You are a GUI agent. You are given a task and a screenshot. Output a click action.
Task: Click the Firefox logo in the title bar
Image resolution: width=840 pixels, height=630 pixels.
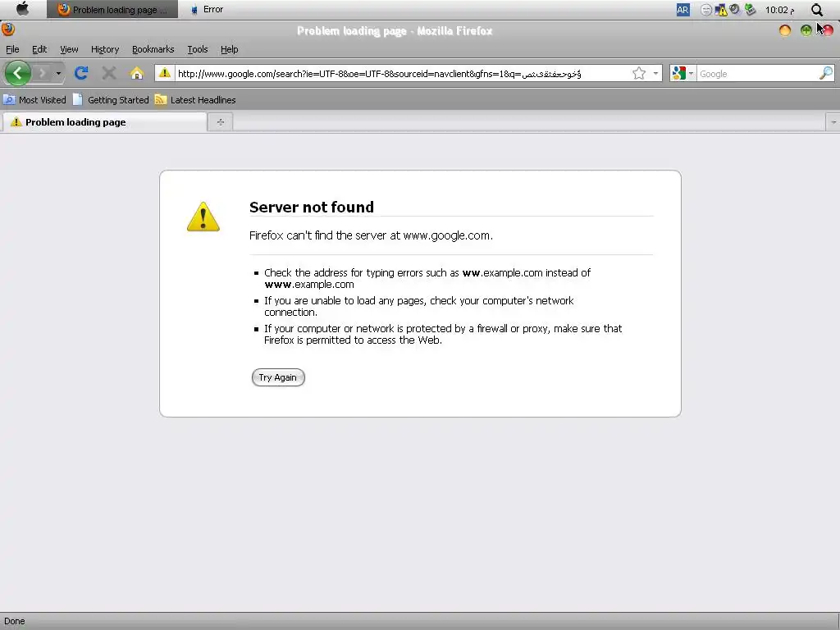[8, 30]
